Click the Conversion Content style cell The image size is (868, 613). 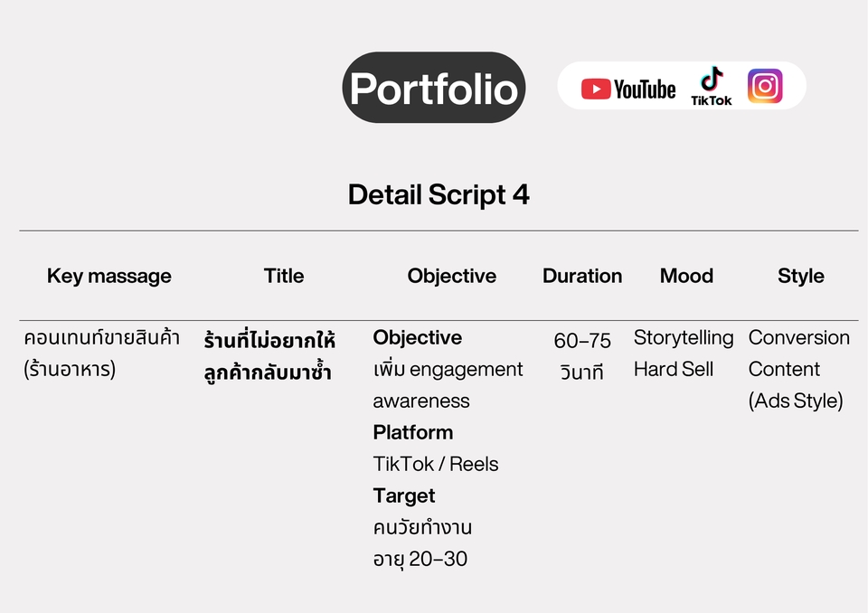(798, 369)
